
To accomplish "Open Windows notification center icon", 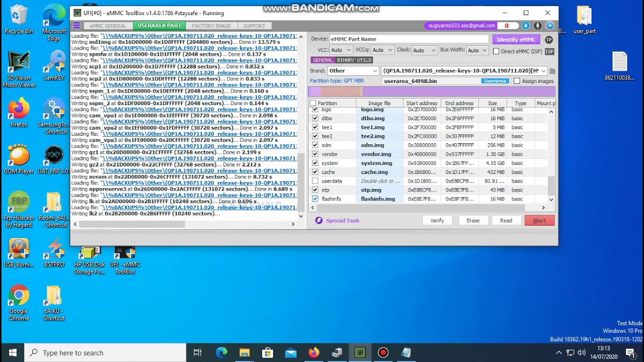I will pos(630,352).
